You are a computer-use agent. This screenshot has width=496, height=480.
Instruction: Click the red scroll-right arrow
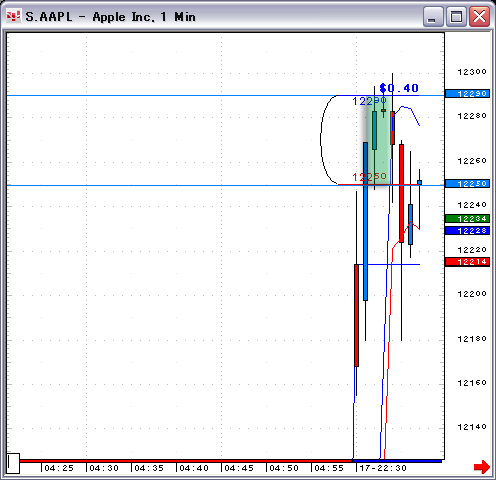pos(482,467)
